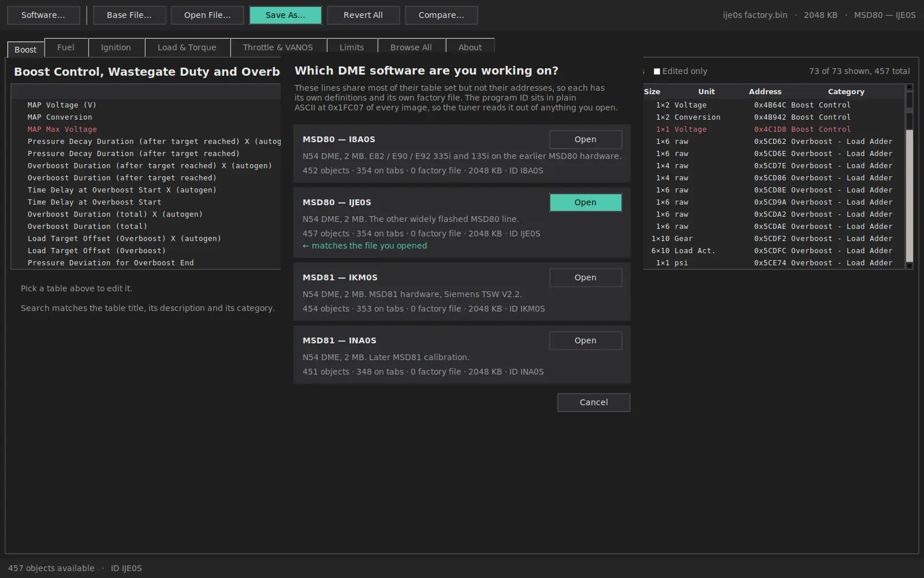924x578 pixels.
Task: Click the Size column header
Action: tap(652, 91)
